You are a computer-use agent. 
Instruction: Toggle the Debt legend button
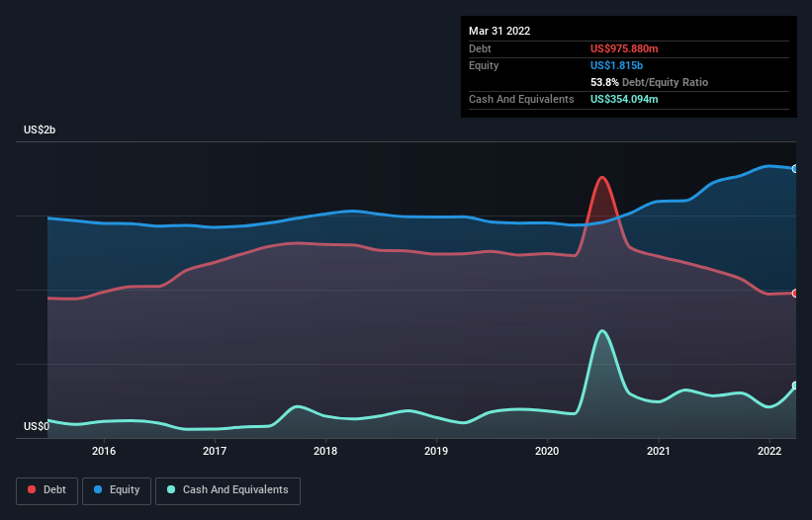pos(46,490)
